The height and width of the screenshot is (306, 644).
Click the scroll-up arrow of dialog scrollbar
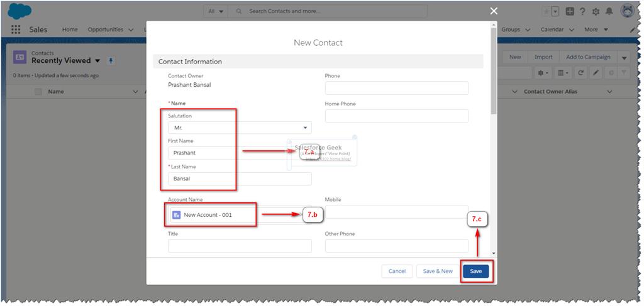pyautogui.click(x=493, y=25)
